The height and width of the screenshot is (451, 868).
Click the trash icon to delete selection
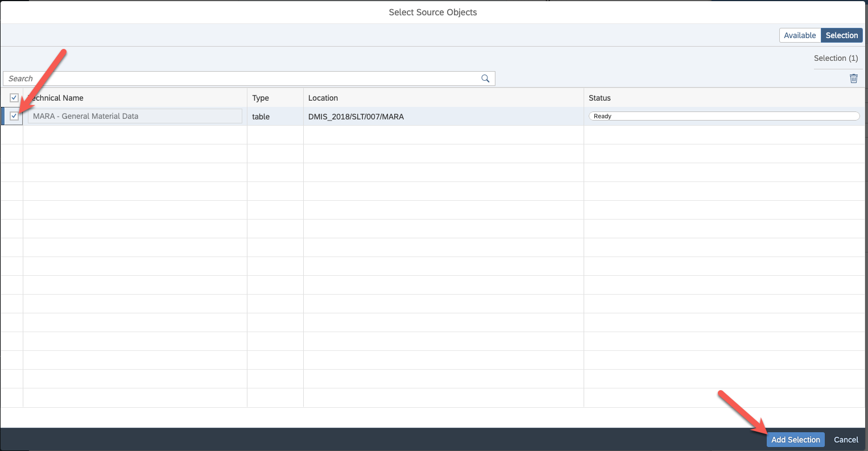click(853, 78)
